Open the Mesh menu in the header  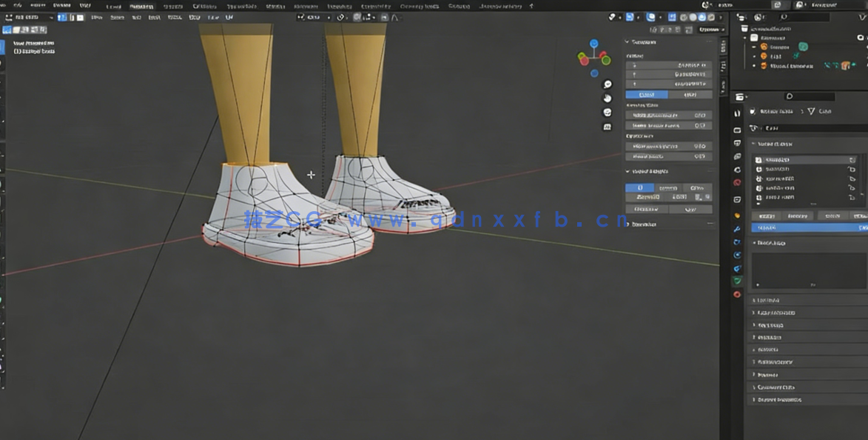click(154, 16)
